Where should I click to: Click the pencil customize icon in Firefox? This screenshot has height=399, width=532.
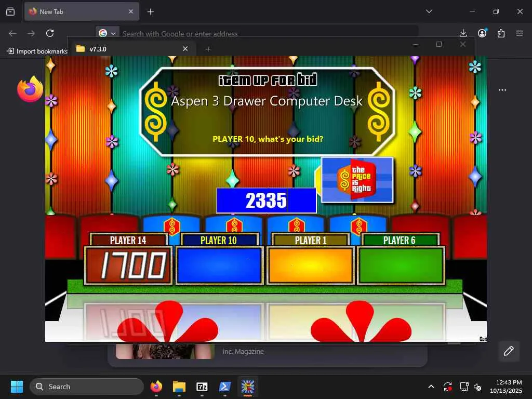pos(509,351)
